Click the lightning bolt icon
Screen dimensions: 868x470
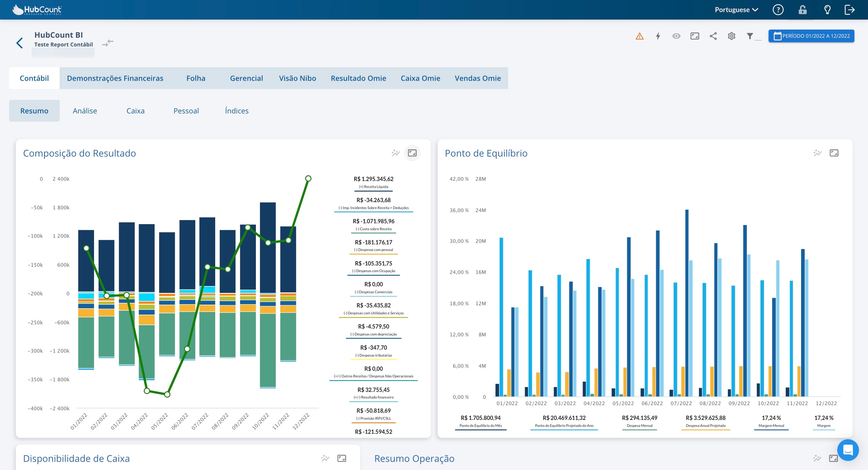click(658, 36)
